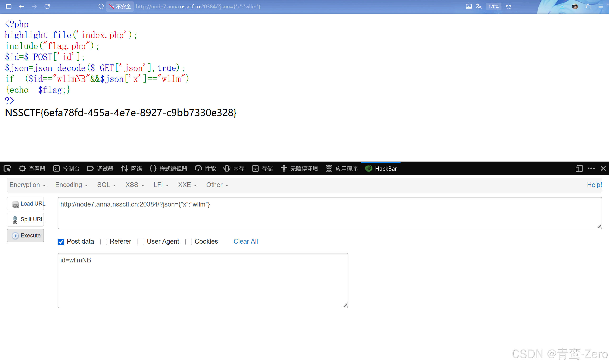Viewport: 609px width, 364px height.
Task: Open the SQL dropdown menu
Action: 106,185
